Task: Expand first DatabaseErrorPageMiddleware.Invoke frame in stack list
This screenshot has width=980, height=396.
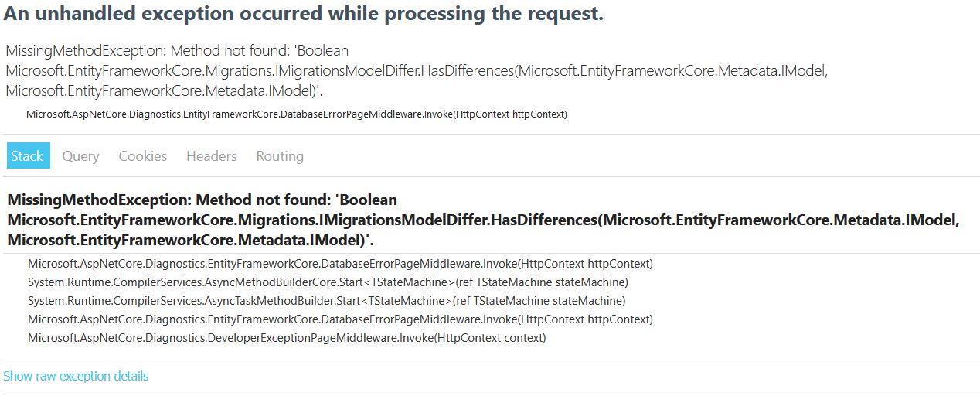Action: coord(340,264)
